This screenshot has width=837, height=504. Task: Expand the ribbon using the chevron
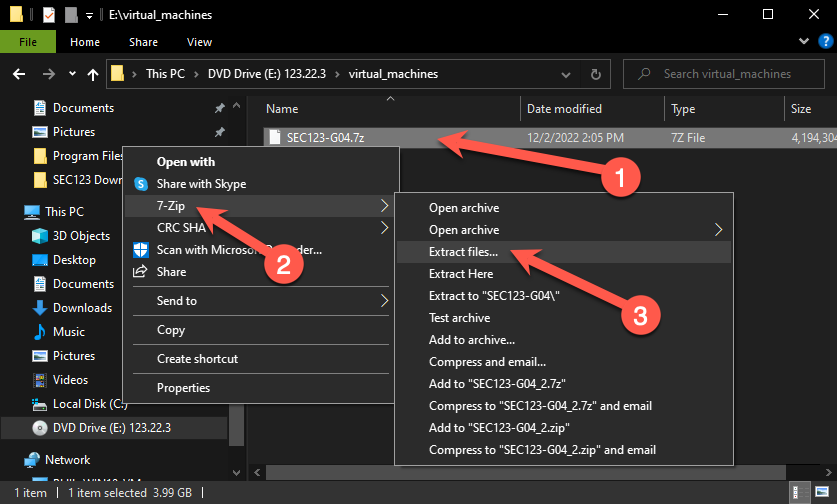click(801, 42)
